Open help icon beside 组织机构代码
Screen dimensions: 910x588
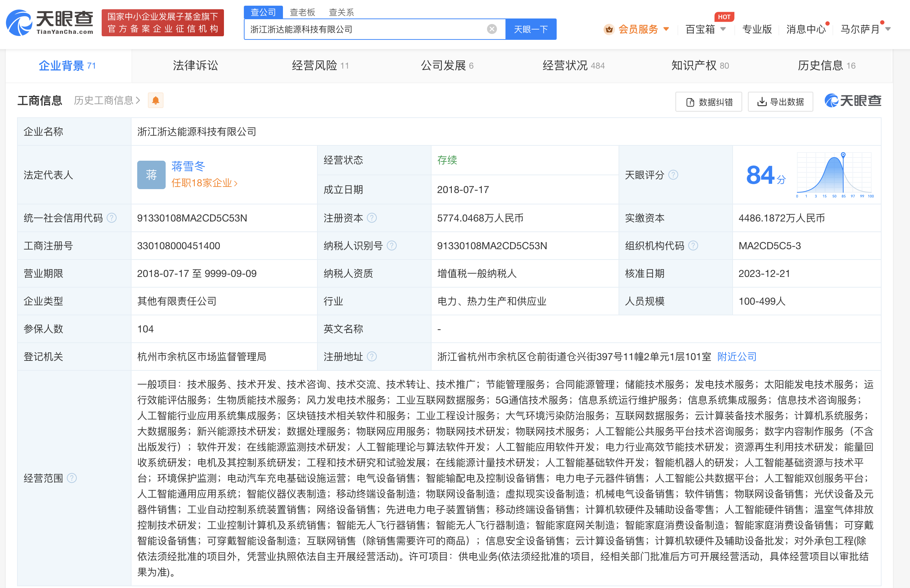tap(693, 246)
